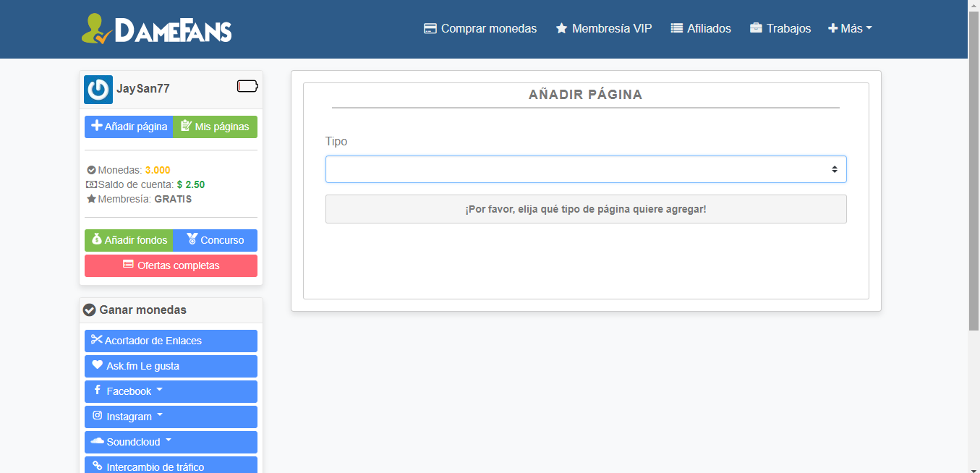Click the Membresía GRATIS label

[x=173, y=199]
